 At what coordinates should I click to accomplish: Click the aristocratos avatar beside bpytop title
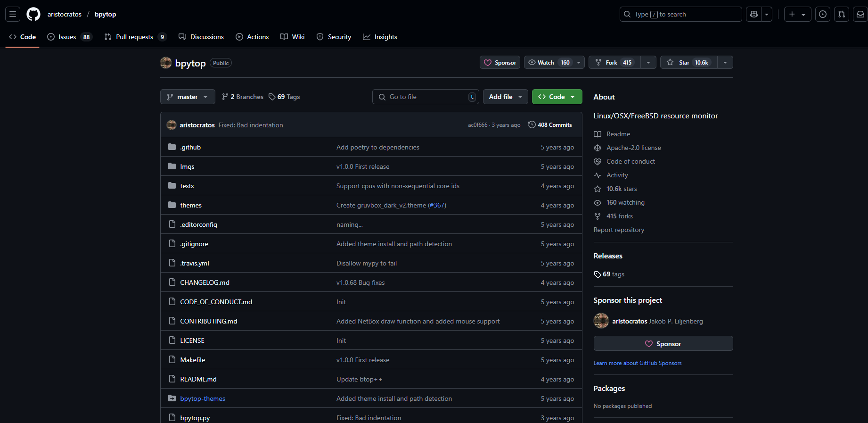click(166, 63)
